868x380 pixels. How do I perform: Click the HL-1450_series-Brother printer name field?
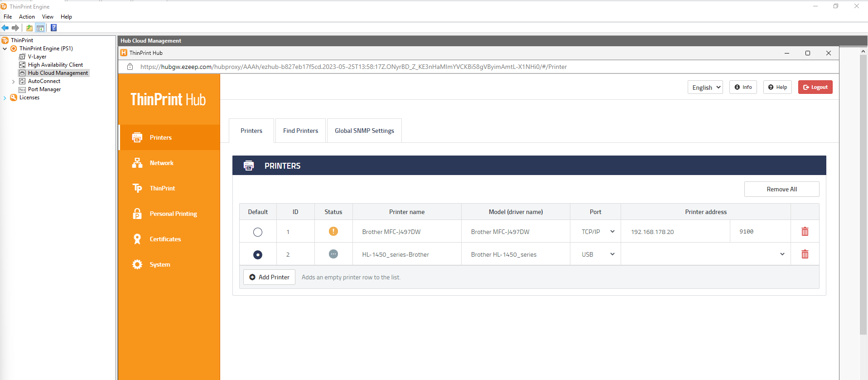[407, 254]
